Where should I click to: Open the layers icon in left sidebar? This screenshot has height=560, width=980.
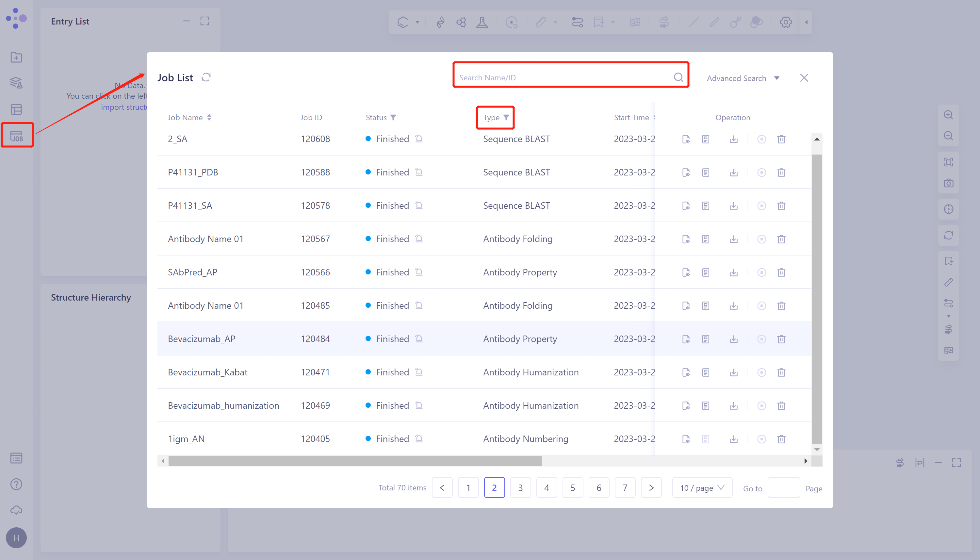[16, 83]
